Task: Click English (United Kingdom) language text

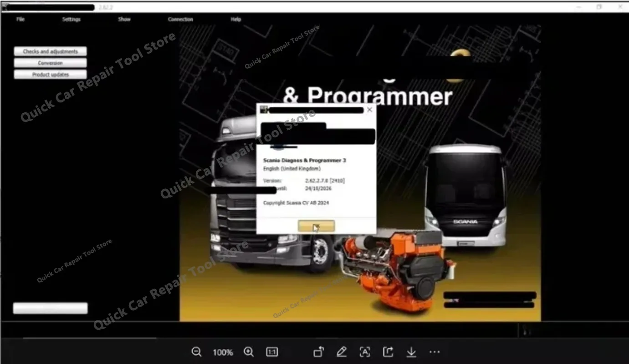Action: click(292, 169)
